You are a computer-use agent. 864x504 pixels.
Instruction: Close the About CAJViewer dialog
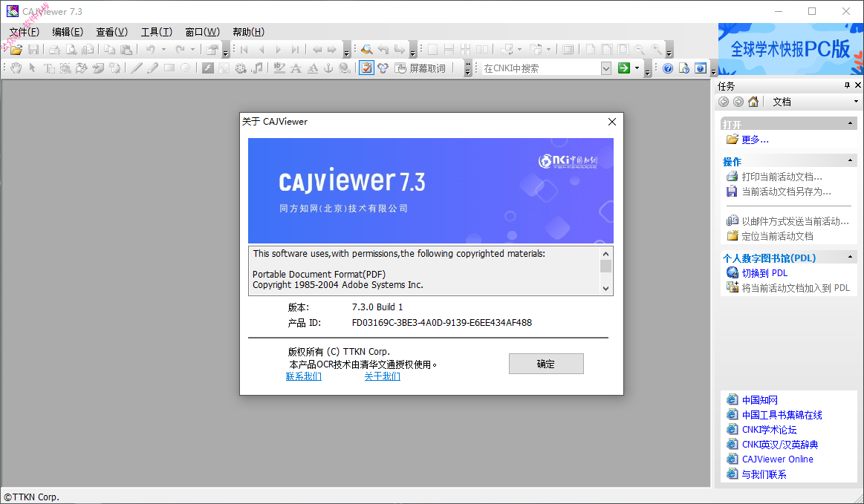coord(611,122)
